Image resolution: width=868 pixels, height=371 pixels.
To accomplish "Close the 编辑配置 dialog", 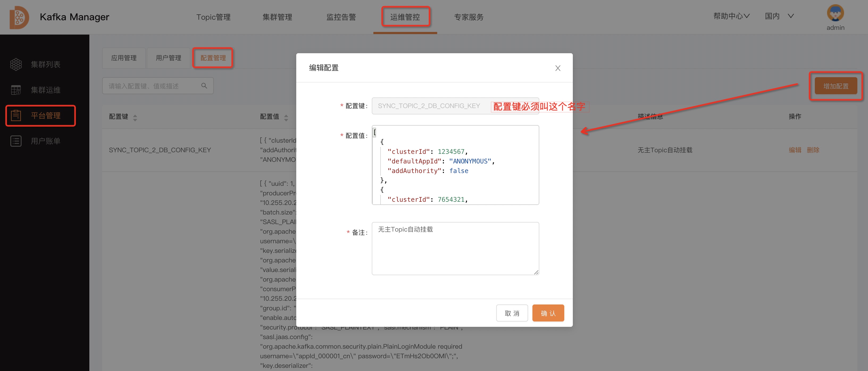I will click(x=558, y=68).
